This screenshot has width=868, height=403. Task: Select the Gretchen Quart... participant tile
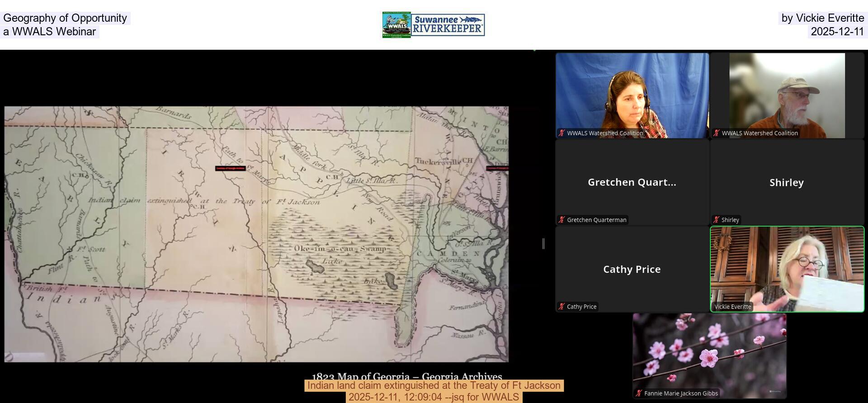pyautogui.click(x=632, y=182)
